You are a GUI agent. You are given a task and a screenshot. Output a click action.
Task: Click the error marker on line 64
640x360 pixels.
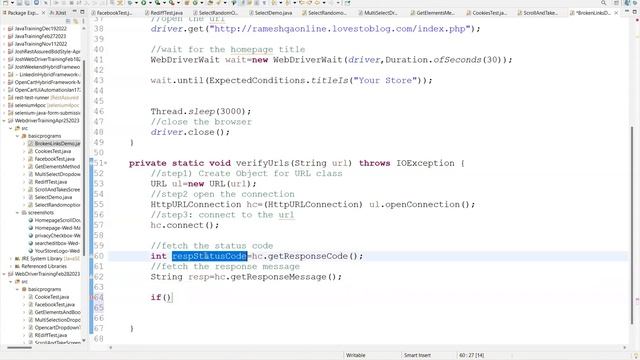92,298
